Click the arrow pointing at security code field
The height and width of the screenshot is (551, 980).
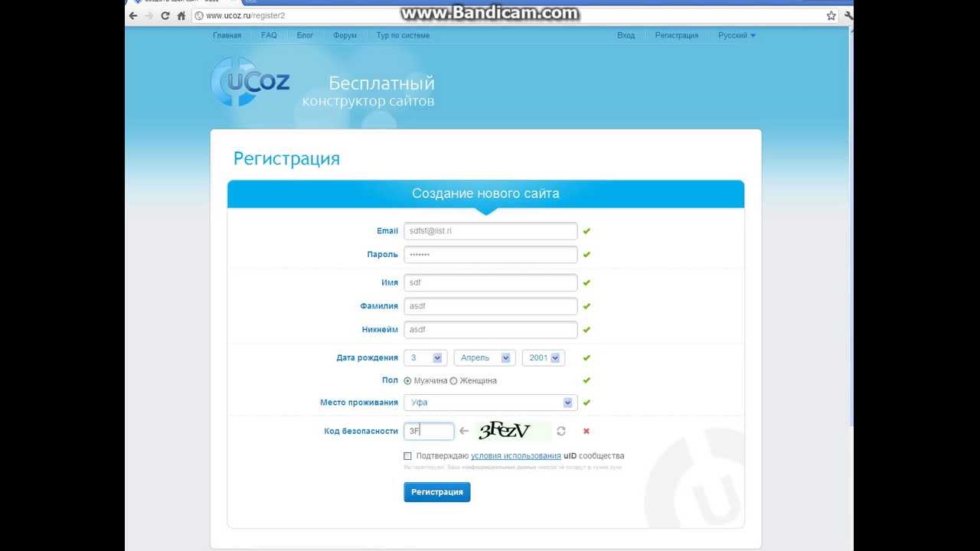coord(464,432)
